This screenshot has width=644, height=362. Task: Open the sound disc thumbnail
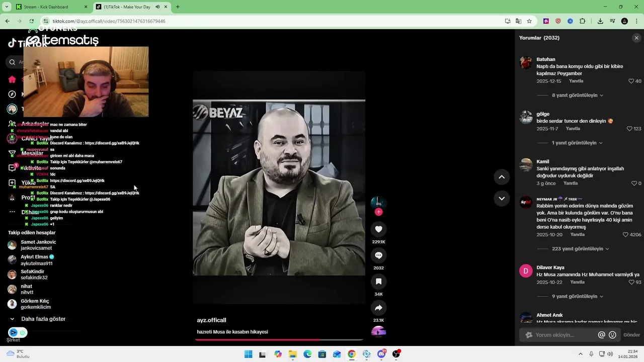point(379,332)
